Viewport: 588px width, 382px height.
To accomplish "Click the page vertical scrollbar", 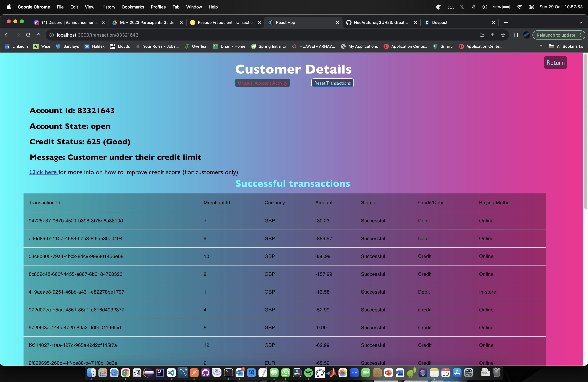I will point(585,131).
